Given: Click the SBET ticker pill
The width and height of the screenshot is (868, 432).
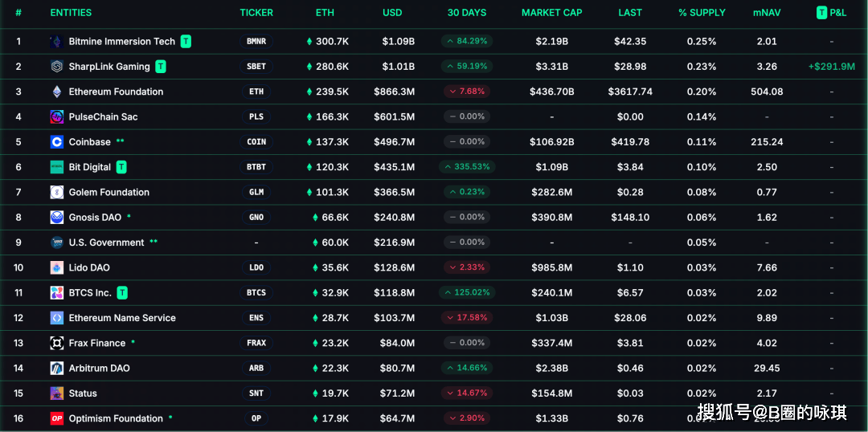Looking at the screenshot, I should 256,67.
